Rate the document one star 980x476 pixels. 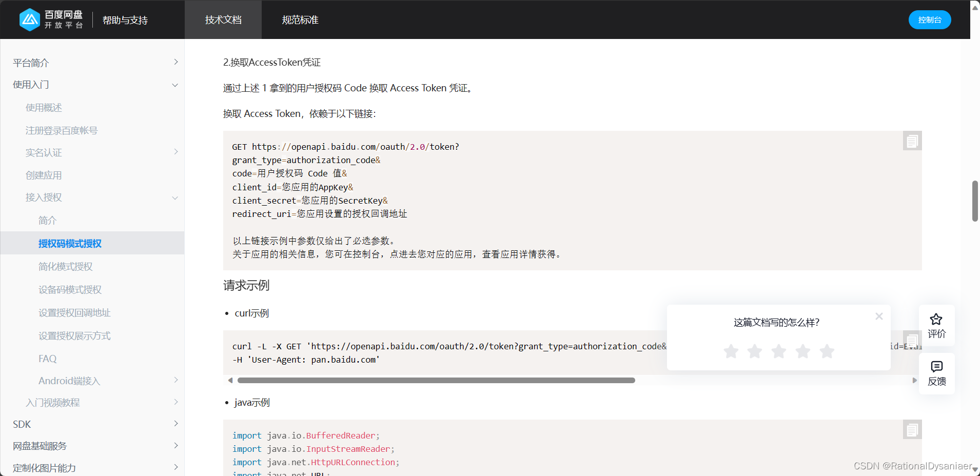point(731,351)
